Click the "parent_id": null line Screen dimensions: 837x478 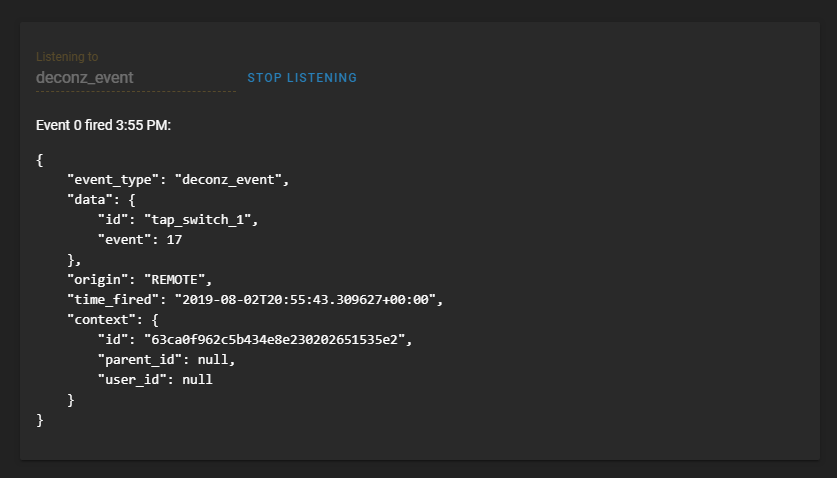click(x=167, y=360)
